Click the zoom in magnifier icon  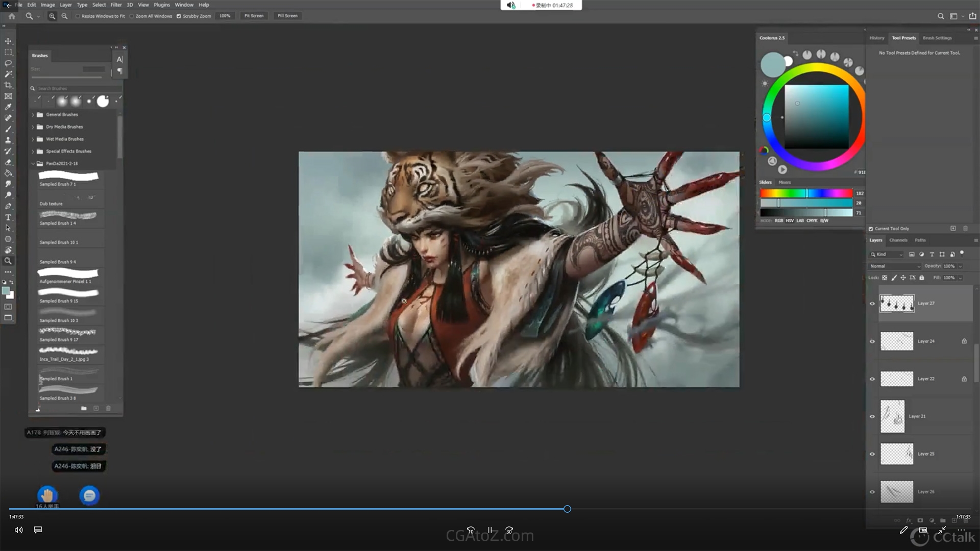52,16
